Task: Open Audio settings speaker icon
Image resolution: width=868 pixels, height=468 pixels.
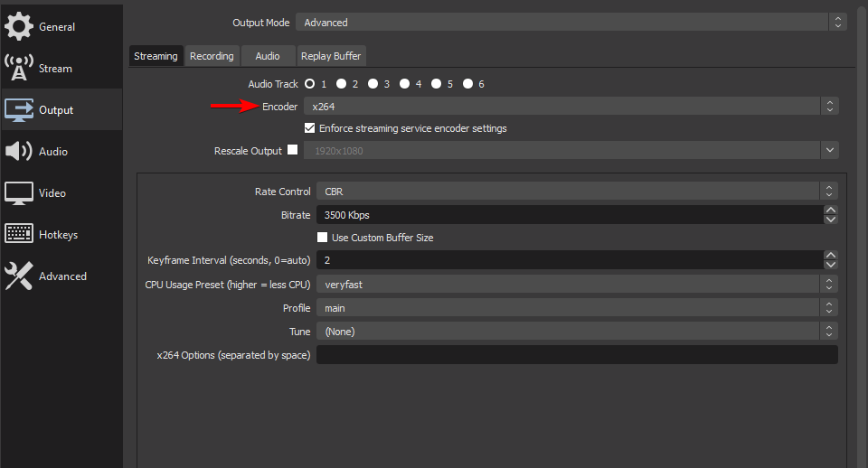Action: [19, 151]
